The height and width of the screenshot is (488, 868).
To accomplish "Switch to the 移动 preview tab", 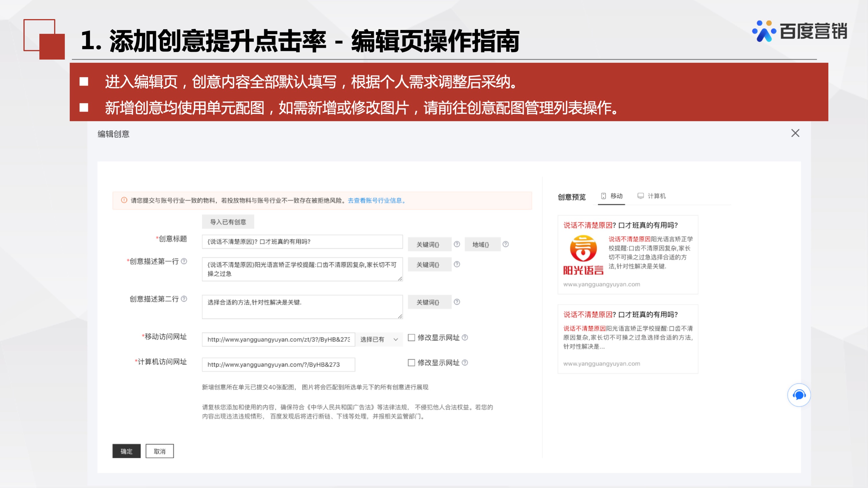I will click(x=616, y=196).
